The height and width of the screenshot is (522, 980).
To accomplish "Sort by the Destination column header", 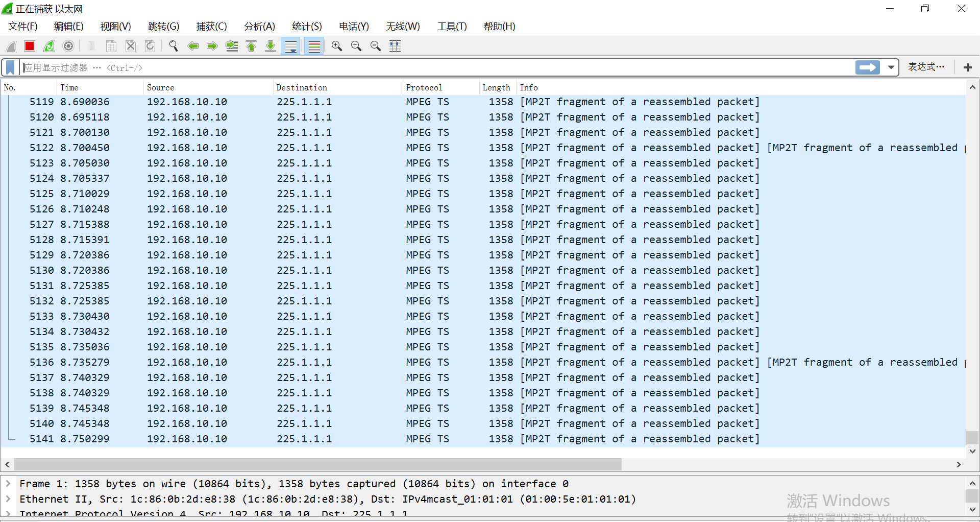I will [x=338, y=87].
